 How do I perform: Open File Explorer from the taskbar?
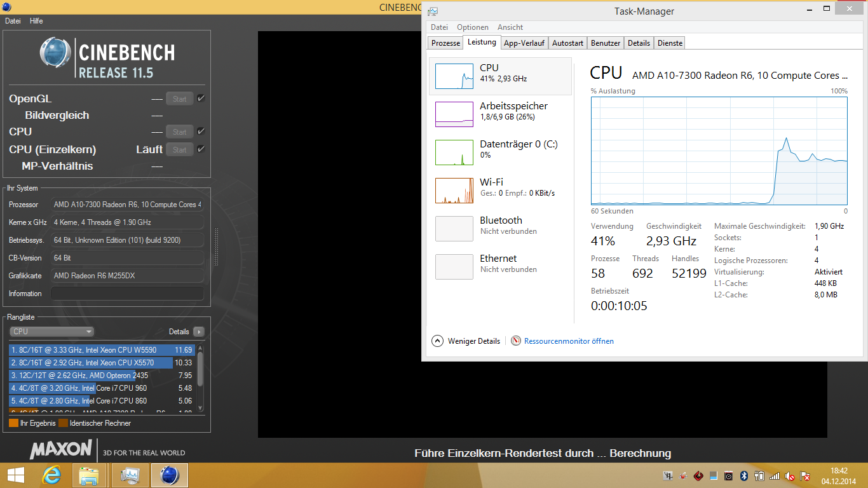tap(89, 475)
